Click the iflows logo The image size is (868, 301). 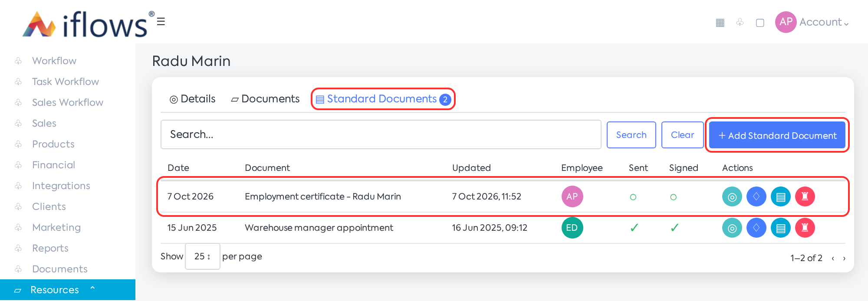pyautogui.click(x=89, y=24)
